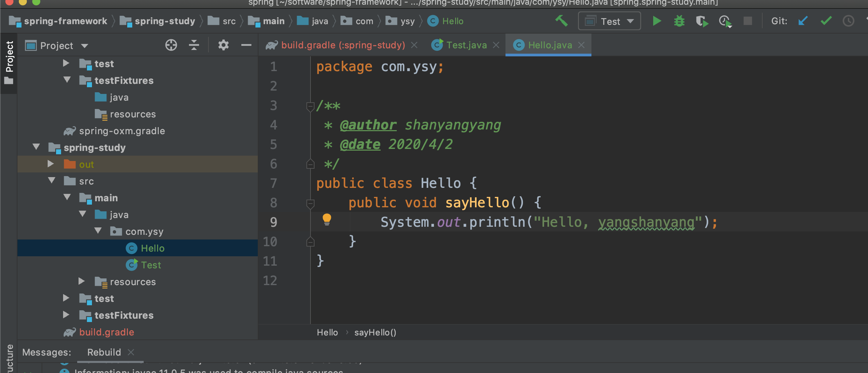Fold the sayHello method at line 8
The width and height of the screenshot is (868, 373).
(310, 203)
